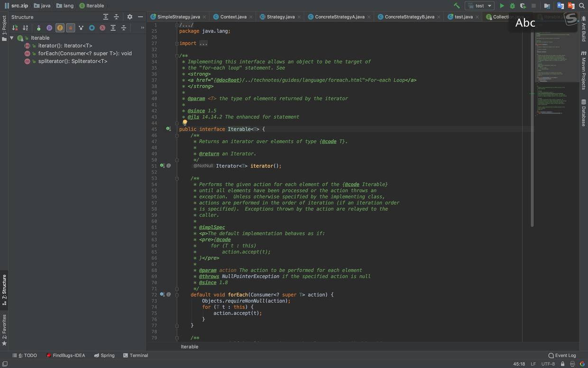Run the test configuration

[x=502, y=6]
